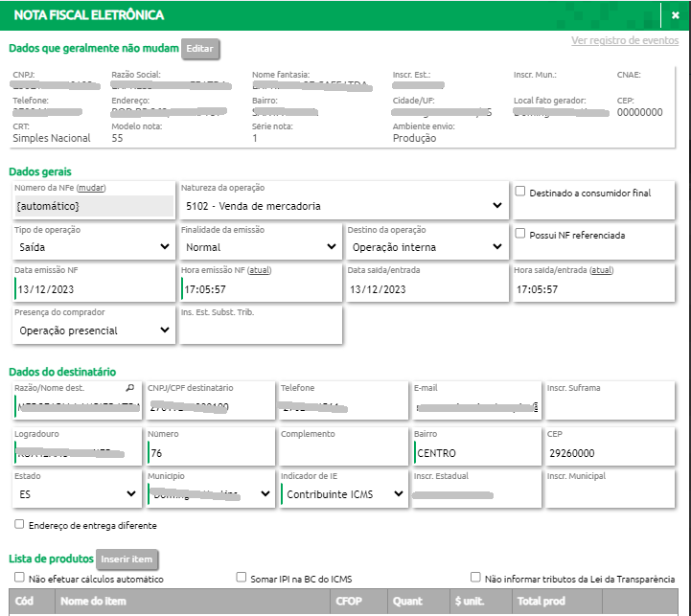
Task: Click the $ unit. column header
Action: [481, 602]
